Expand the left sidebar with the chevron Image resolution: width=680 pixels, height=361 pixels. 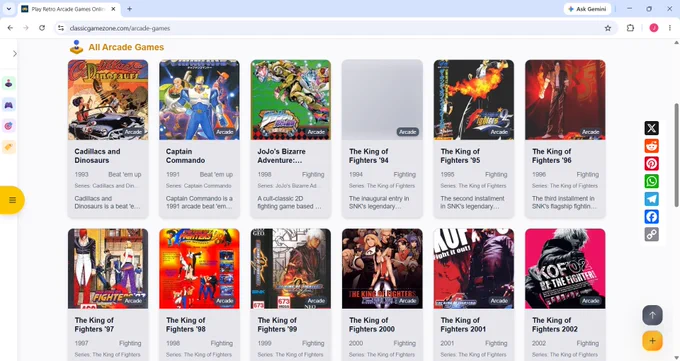(x=15, y=54)
